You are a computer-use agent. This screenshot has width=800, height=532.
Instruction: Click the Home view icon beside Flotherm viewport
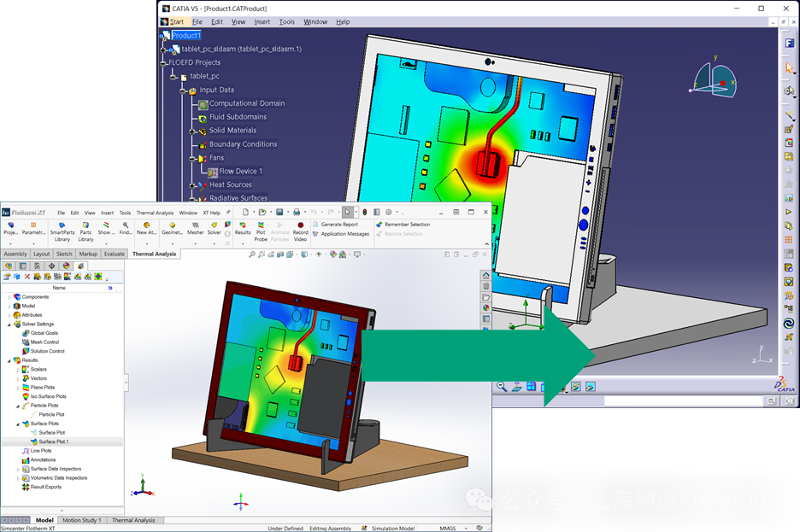(x=485, y=275)
